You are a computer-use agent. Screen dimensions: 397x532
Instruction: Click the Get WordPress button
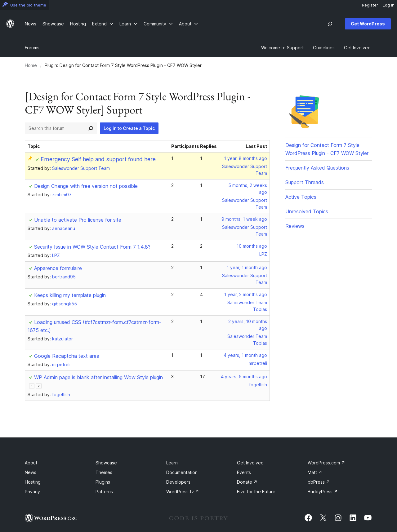368,24
